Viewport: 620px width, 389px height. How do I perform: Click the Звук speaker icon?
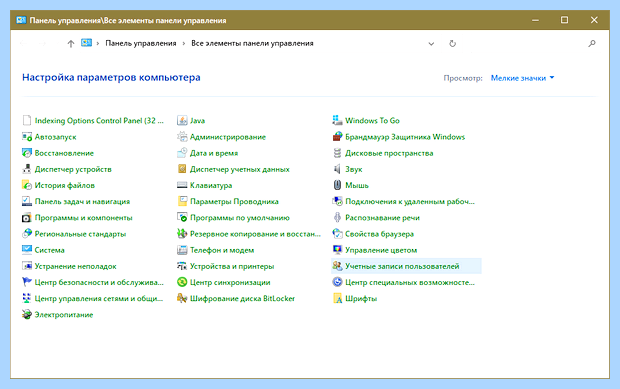337,169
